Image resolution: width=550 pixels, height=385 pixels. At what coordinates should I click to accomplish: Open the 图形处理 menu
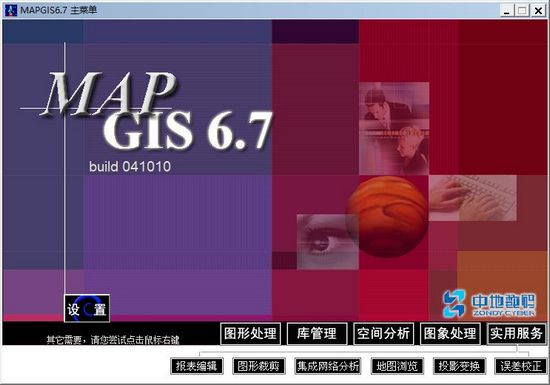click(250, 333)
